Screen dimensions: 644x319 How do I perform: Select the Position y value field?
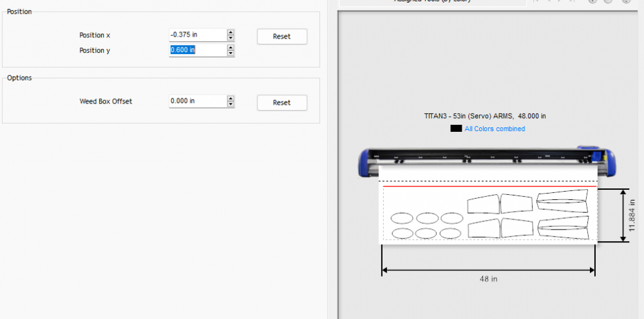pos(197,50)
